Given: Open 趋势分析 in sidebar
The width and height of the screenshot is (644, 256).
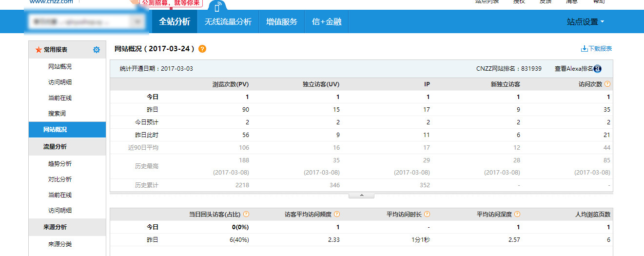Looking at the screenshot, I should [x=60, y=164].
